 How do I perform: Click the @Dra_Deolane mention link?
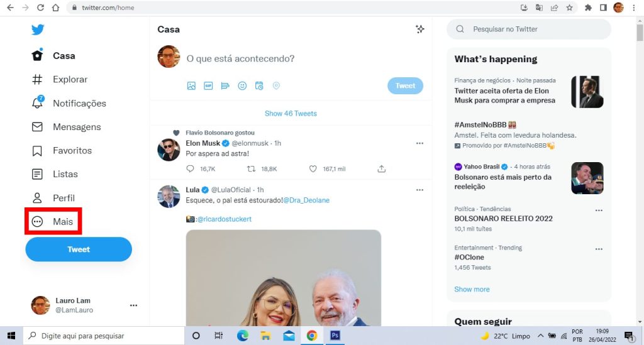[x=306, y=200]
